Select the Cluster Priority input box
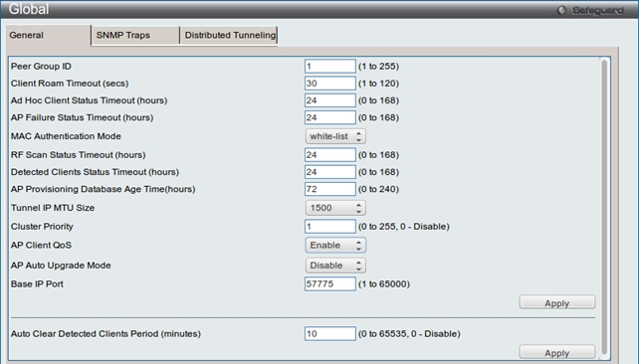 pyautogui.click(x=330, y=227)
